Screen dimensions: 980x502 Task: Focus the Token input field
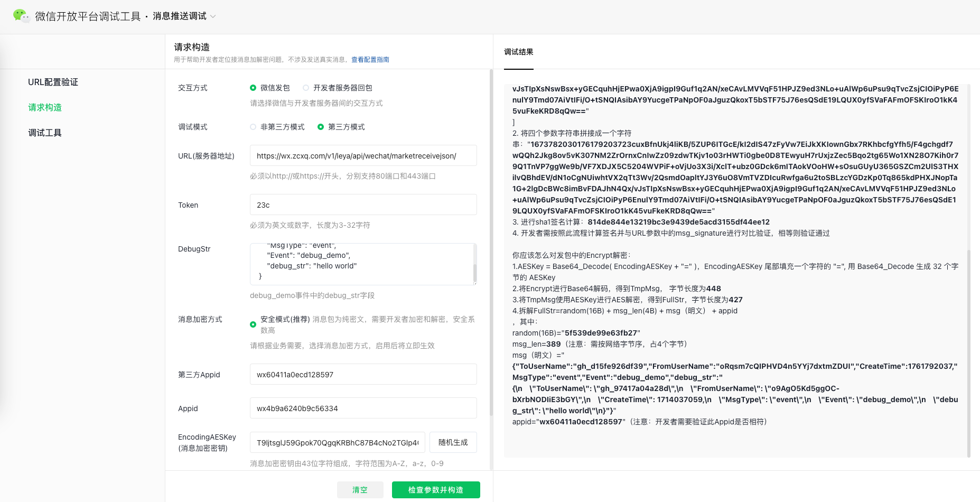click(363, 205)
